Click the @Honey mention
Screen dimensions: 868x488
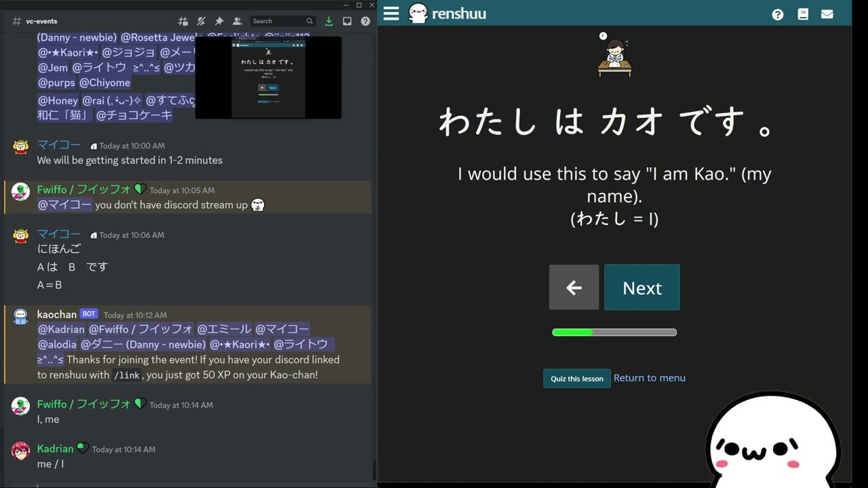point(58,100)
